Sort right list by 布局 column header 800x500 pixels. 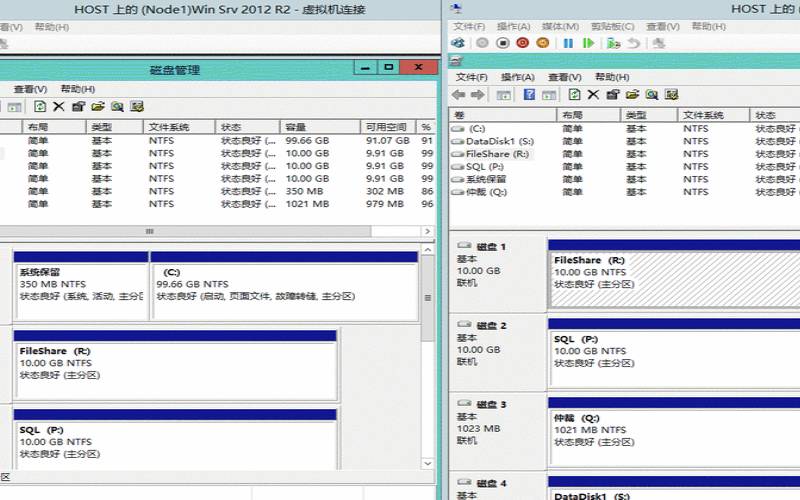click(x=588, y=115)
